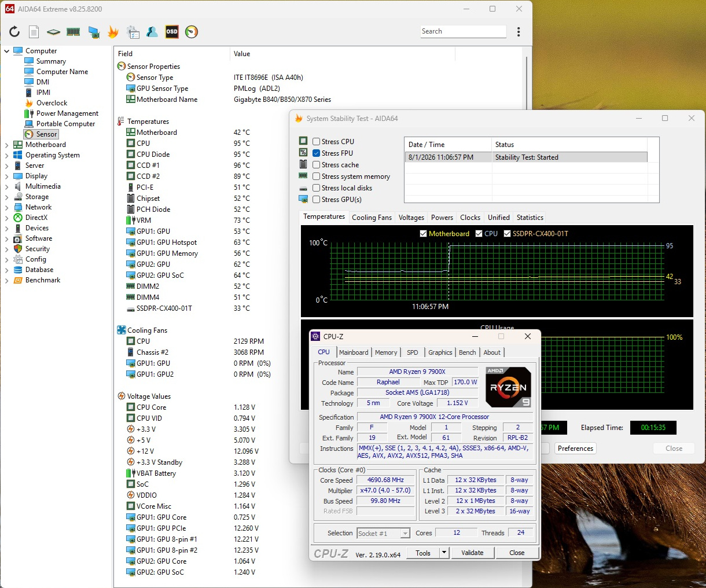Click the memory module toolbar icon
The width and height of the screenshot is (706, 588).
point(73,32)
